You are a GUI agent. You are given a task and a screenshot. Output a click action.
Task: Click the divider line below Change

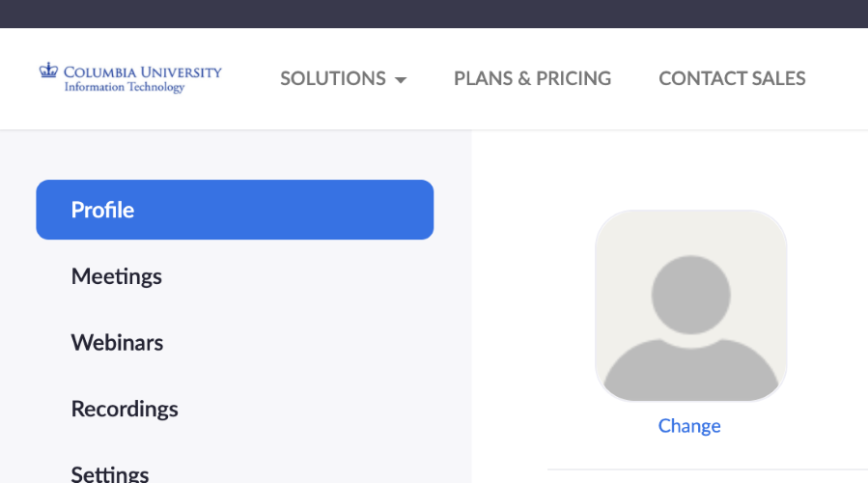click(708, 469)
